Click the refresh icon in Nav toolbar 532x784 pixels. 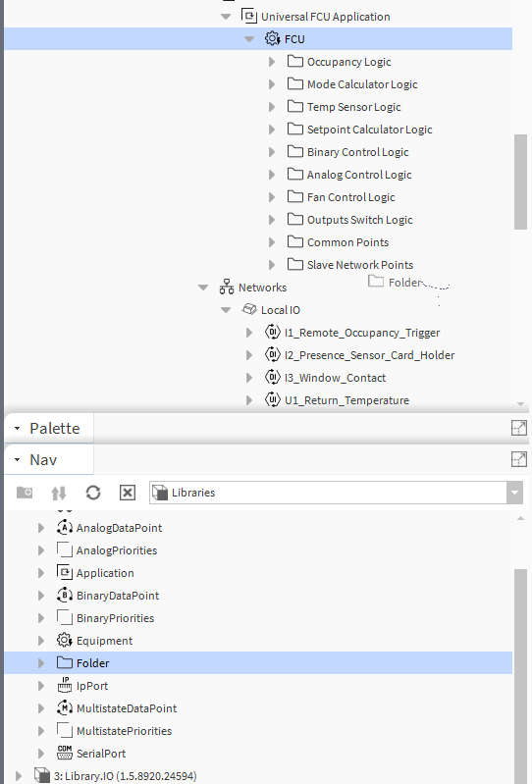click(93, 493)
